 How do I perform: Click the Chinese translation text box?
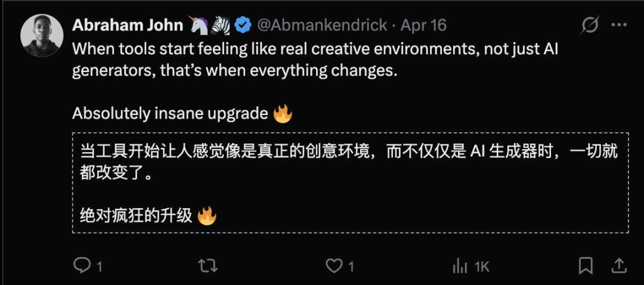[350, 182]
